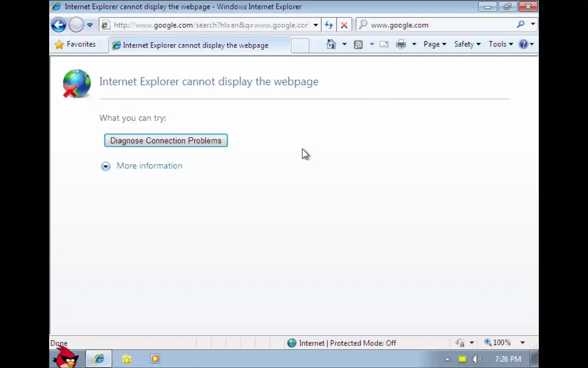Open the Favorites star button

75,45
